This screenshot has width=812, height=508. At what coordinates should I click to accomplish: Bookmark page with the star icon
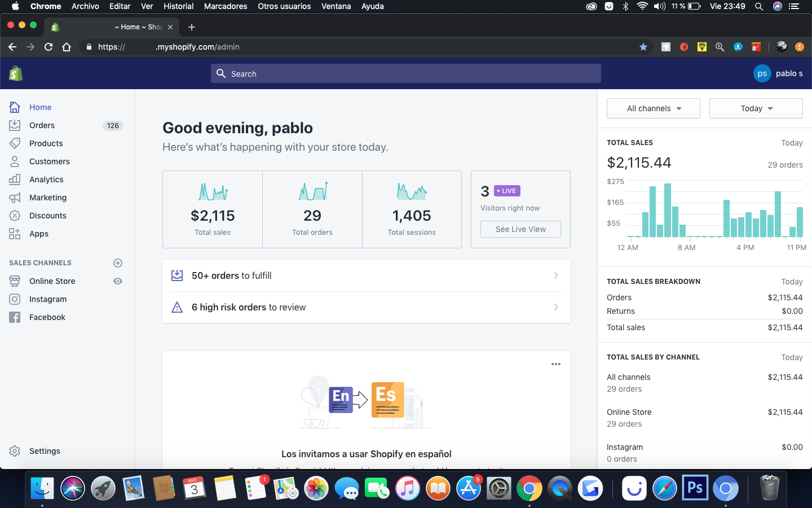(643, 47)
